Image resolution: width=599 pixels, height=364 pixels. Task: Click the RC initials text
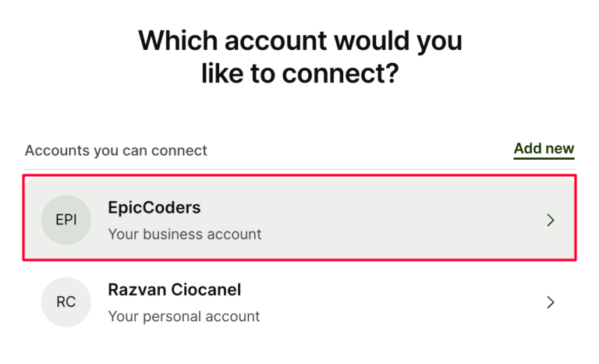[x=66, y=302]
